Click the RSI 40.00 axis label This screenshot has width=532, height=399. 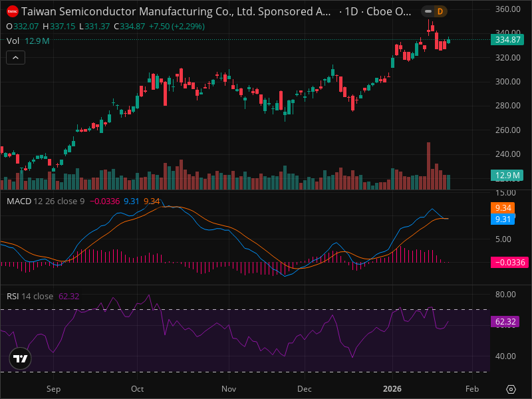pyautogui.click(x=505, y=356)
